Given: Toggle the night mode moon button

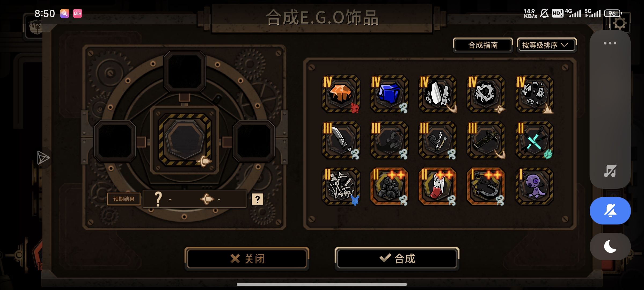Looking at the screenshot, I should click(610, 246).
